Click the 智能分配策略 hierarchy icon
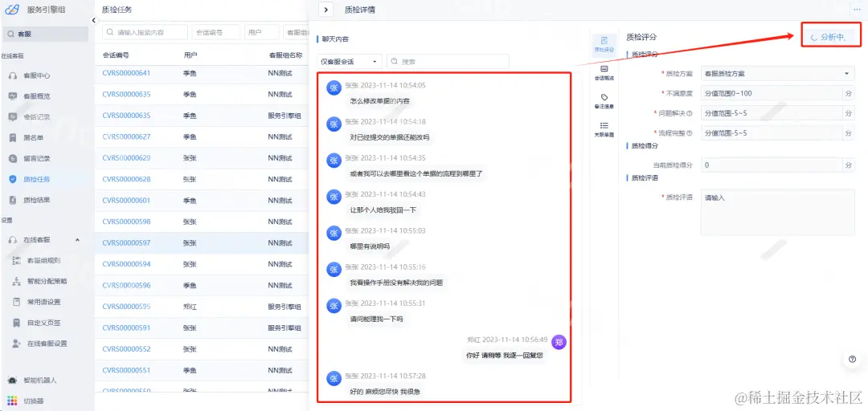This screenshot has height=411, width=868. click(x=17, y=281)
